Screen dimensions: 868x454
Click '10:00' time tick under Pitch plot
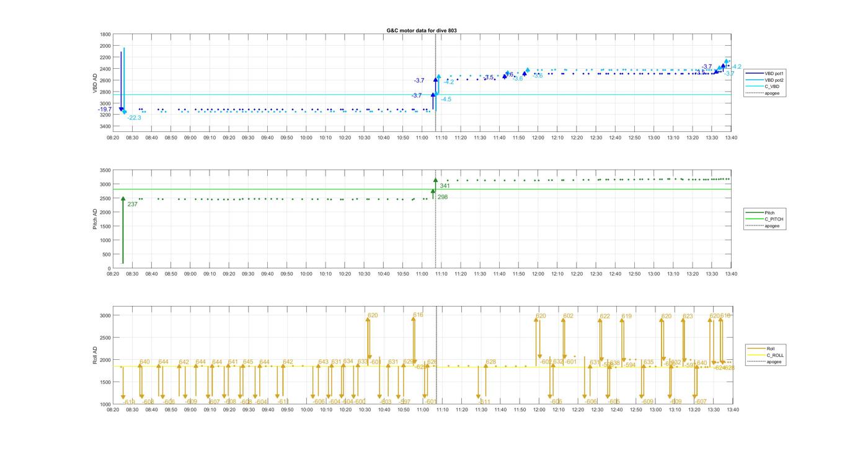(306, 274)
